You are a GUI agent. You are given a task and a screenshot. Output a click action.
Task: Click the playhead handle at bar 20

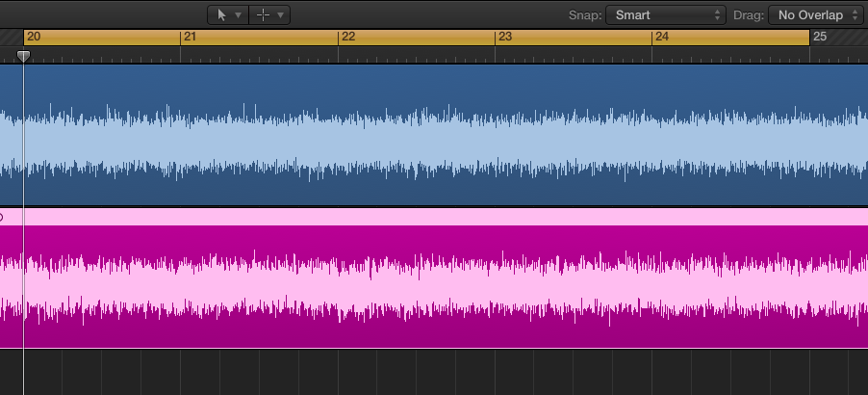23,57
